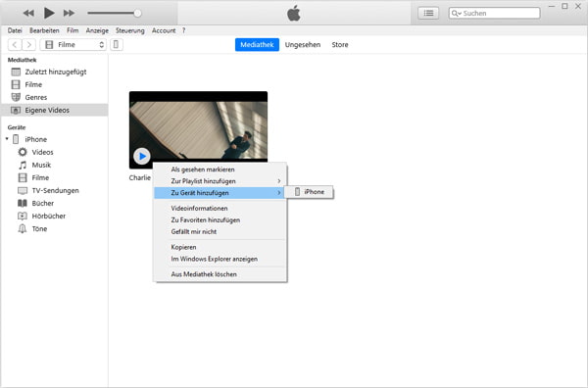588x388 pixels.
Task: Open the Bearbeiten menu
Action: tap(44, 30)
